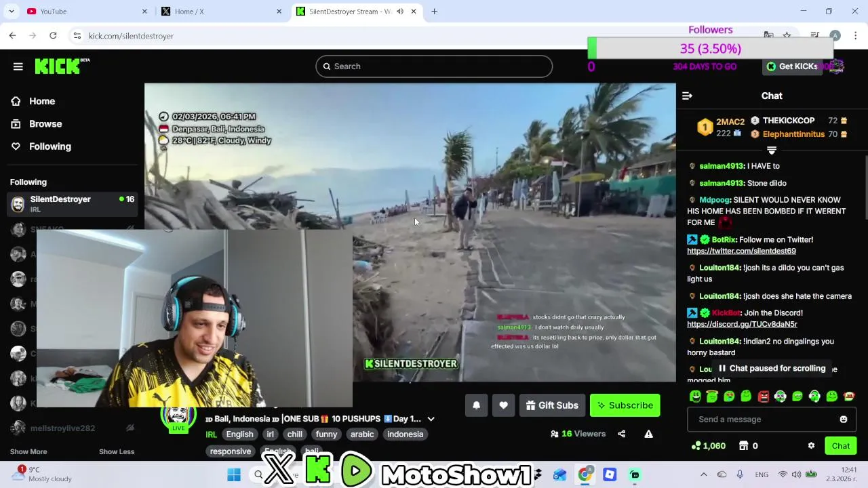Insert the angel halo green emote
The height and width of the screenshot is (488, 868).
pyautogui.click(x=712, y=396)
